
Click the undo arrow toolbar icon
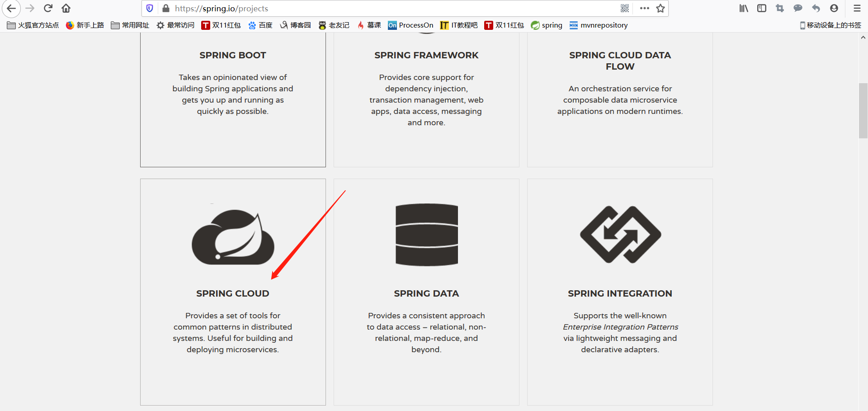(x=816, y=8)
